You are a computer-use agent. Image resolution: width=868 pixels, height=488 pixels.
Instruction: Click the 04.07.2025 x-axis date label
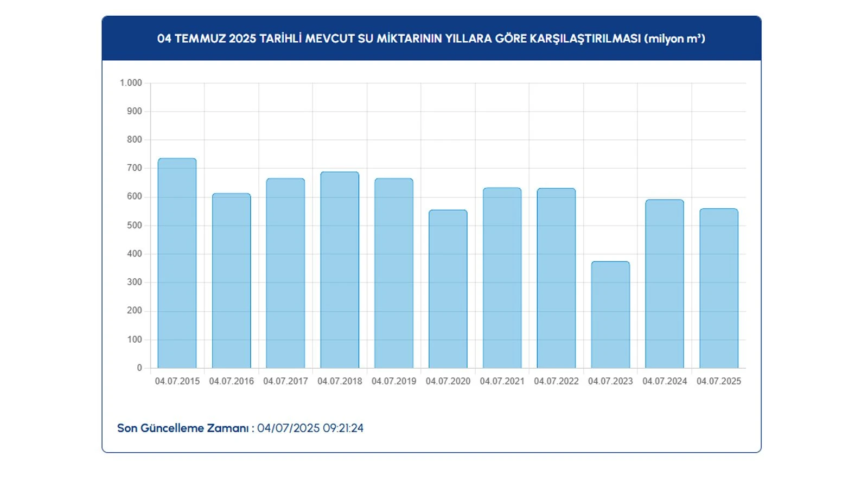719,381
